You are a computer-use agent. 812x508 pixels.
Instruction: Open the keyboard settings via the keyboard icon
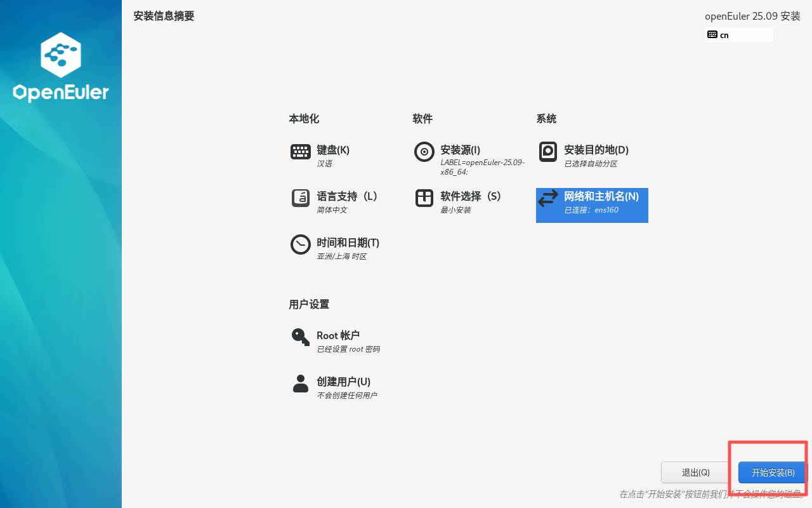(300, 152)
